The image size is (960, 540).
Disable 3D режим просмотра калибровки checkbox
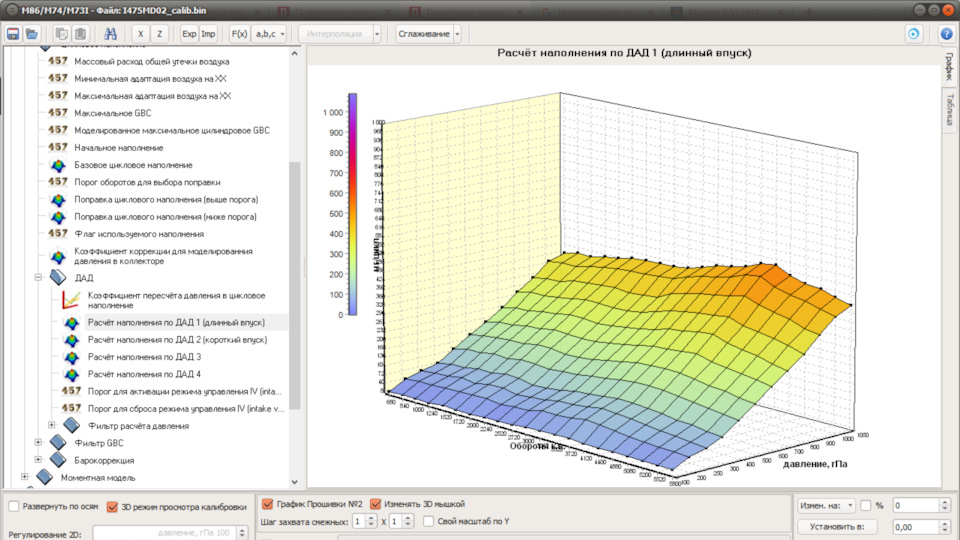point(112,506)
